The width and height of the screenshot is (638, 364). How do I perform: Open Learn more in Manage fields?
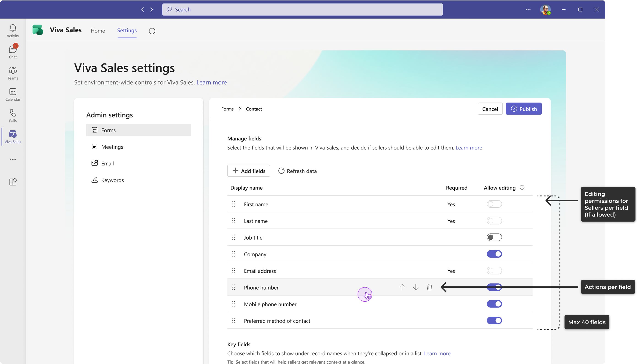469,147
